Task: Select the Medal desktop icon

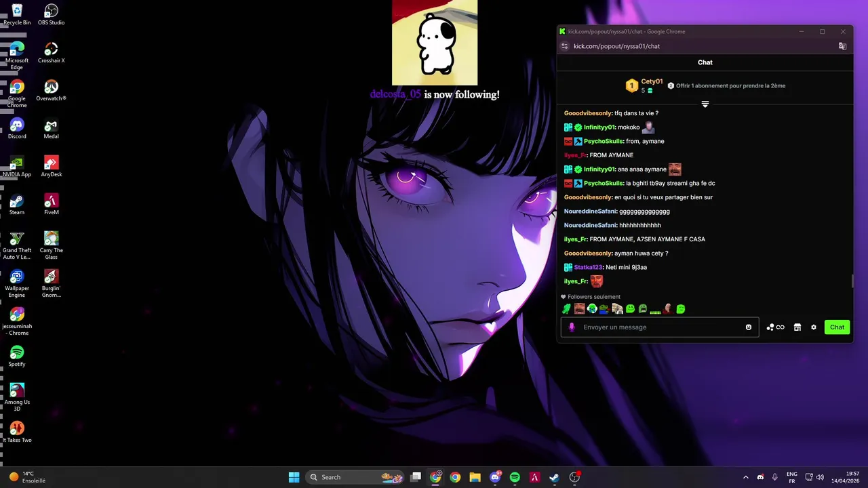Action: 51,128
